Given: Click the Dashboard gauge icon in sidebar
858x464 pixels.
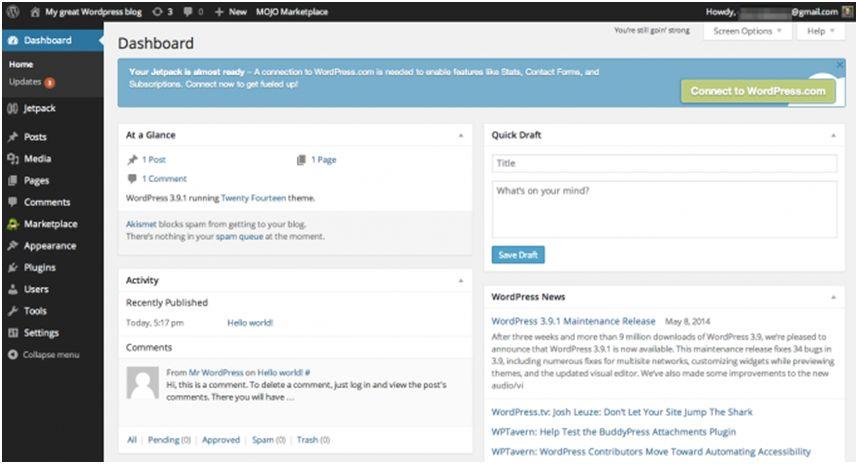Looking at the screenshot, I should pyautogui.click(x=13, y=40).
